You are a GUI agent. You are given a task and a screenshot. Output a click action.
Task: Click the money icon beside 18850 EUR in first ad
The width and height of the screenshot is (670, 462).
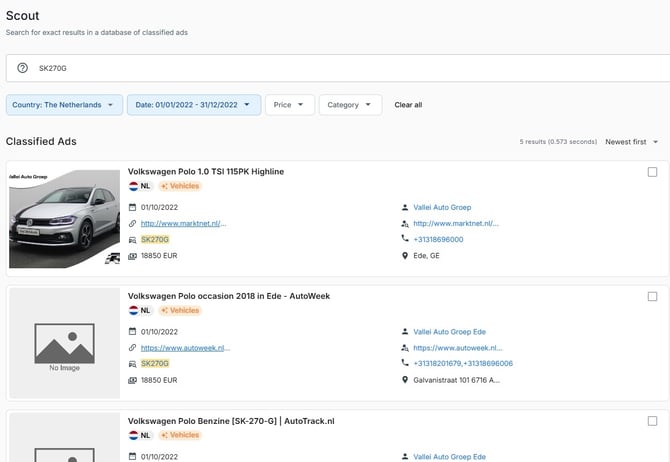[132, 256]
